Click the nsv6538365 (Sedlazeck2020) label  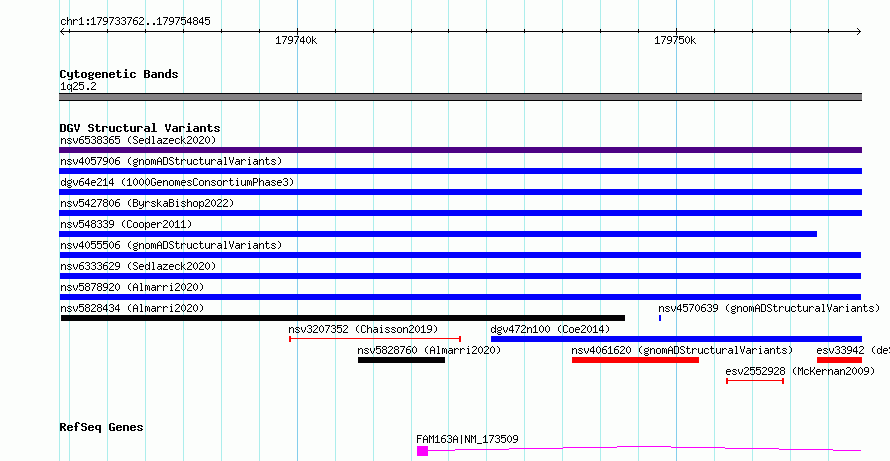tap(138, 140)
